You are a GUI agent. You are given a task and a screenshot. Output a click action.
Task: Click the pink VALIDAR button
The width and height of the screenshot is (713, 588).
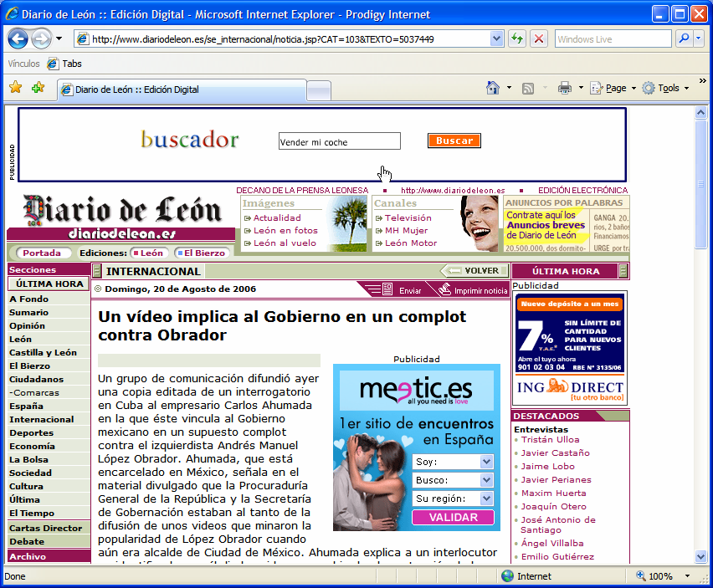pos(453,517)
